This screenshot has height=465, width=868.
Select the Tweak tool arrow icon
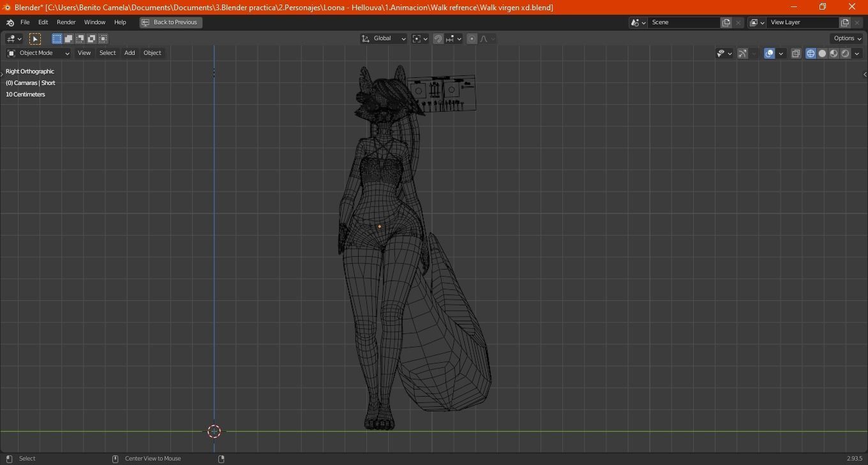(35, 39)
